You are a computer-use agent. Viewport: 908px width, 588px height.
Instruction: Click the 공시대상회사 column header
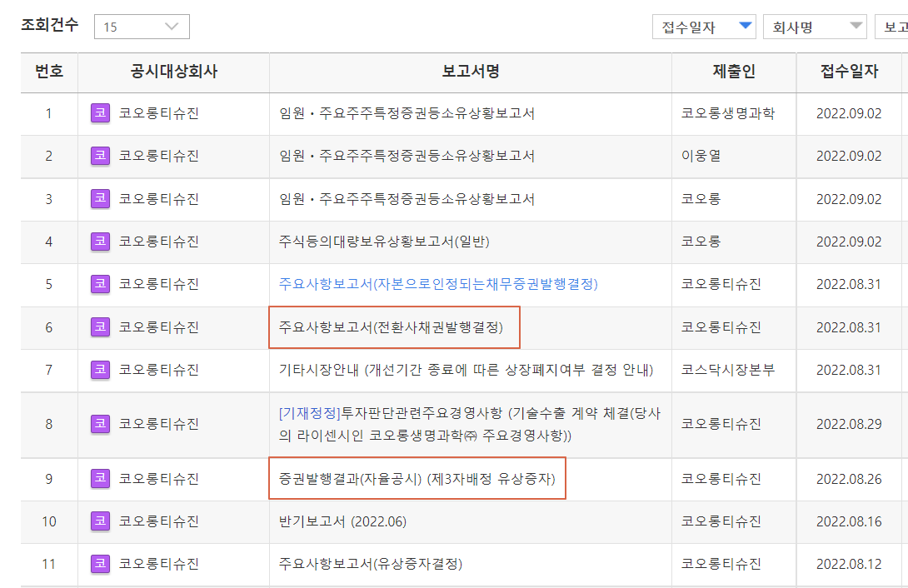coord(172,73)
